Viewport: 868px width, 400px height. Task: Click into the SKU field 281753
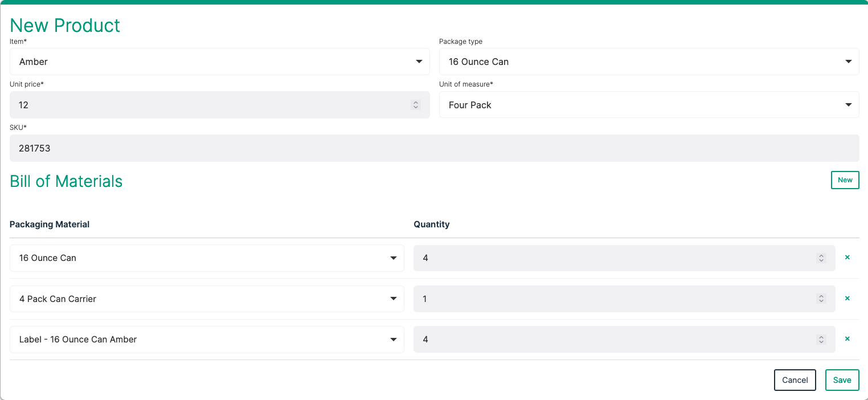pyautogui.click(x=435, y=148)
